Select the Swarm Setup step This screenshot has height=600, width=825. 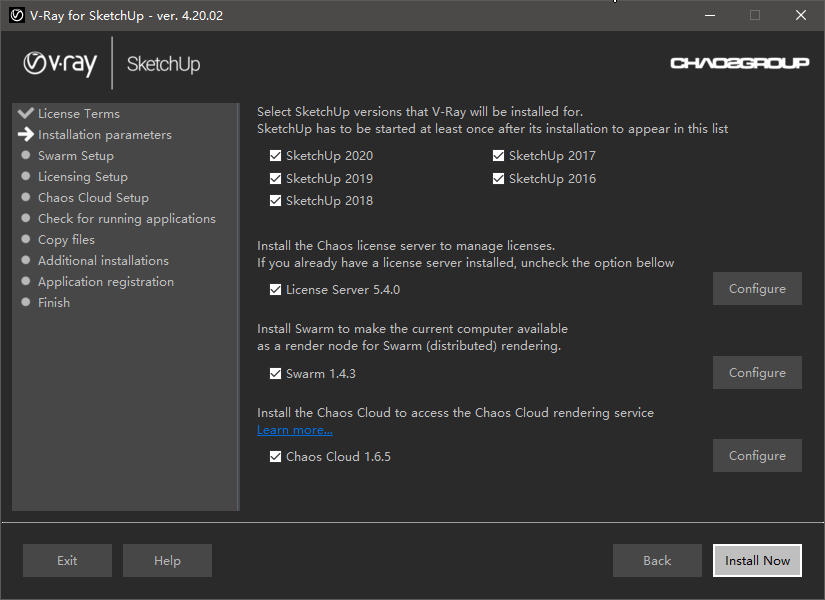pos(76,156)
